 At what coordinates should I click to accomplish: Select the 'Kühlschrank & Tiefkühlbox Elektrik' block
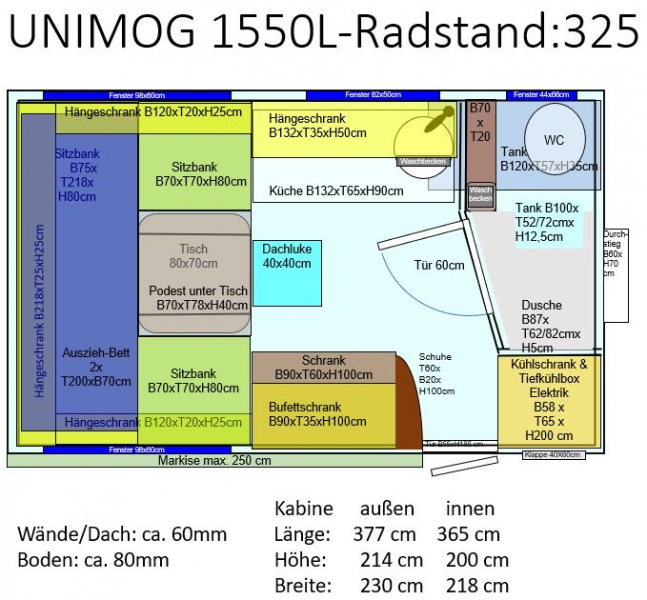[549, 401]
